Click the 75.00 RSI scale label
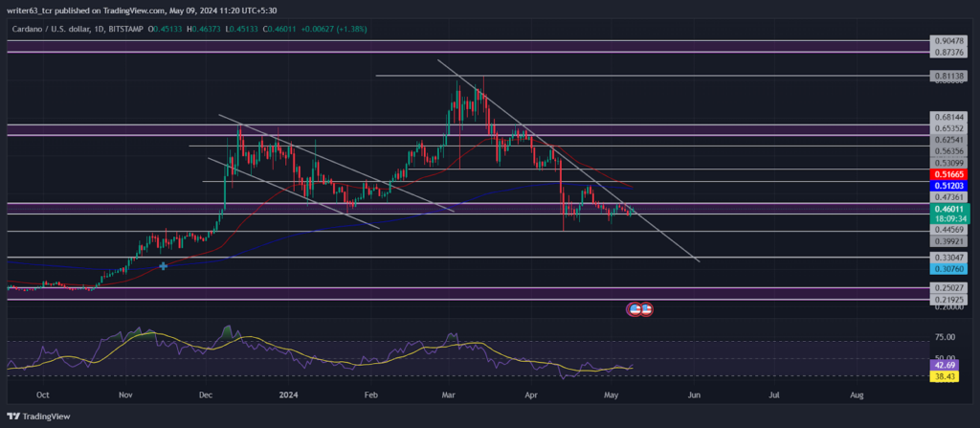980x428 pixels. pos(945,337)
